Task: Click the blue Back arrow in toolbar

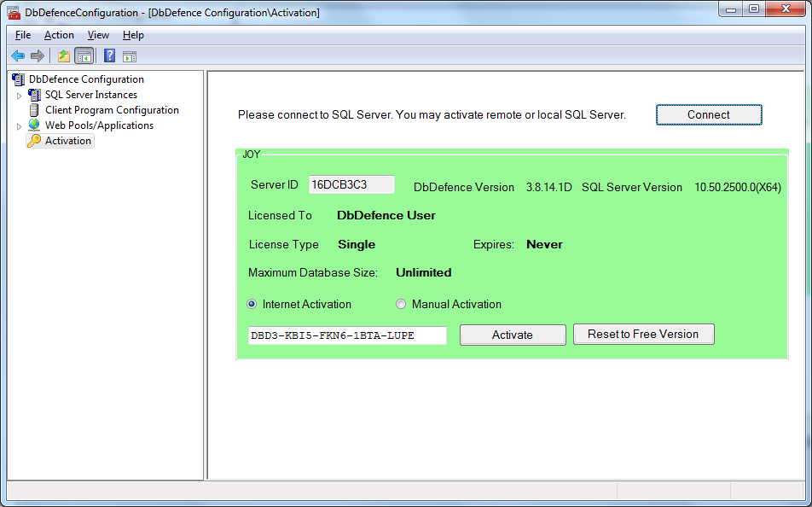Action: (x=17, y=56)
